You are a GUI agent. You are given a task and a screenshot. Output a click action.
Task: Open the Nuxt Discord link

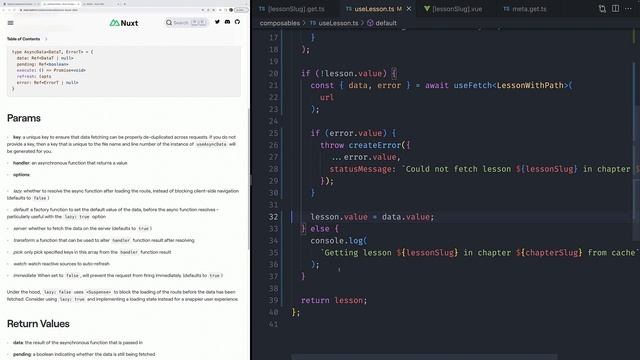pos(227,22)
